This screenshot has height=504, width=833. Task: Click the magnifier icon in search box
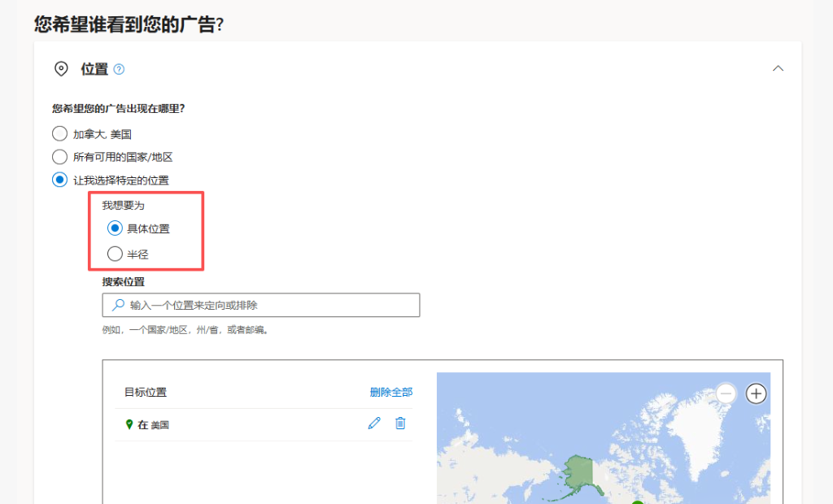coord(117,305)
